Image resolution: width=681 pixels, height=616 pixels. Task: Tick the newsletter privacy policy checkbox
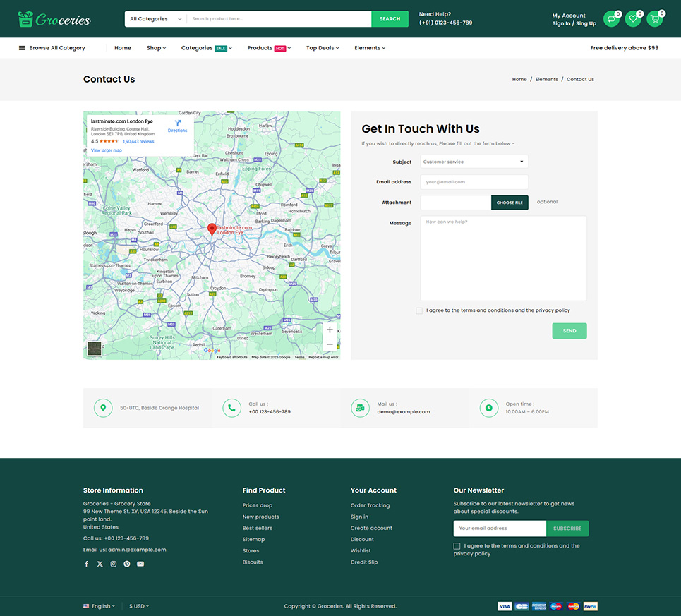point(457,546)
